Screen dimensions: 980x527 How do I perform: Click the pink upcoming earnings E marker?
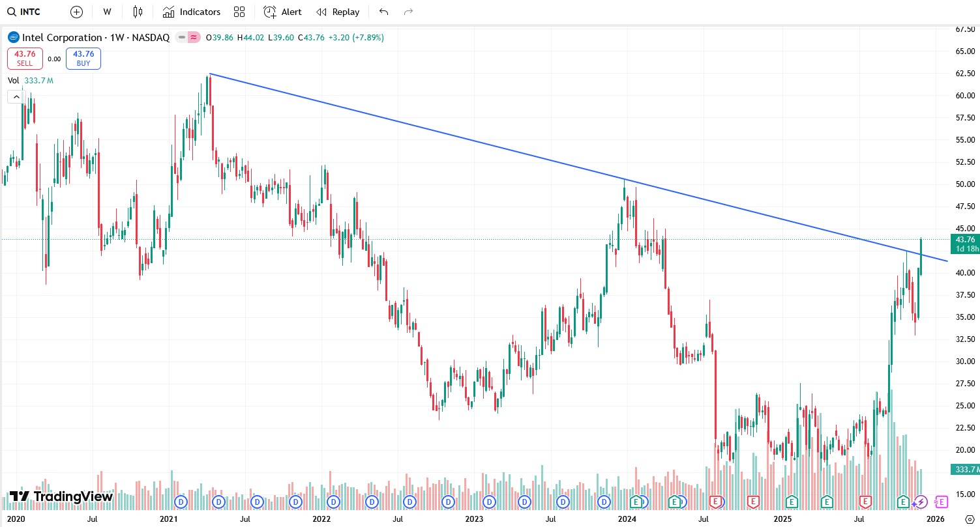click(941, 502)
